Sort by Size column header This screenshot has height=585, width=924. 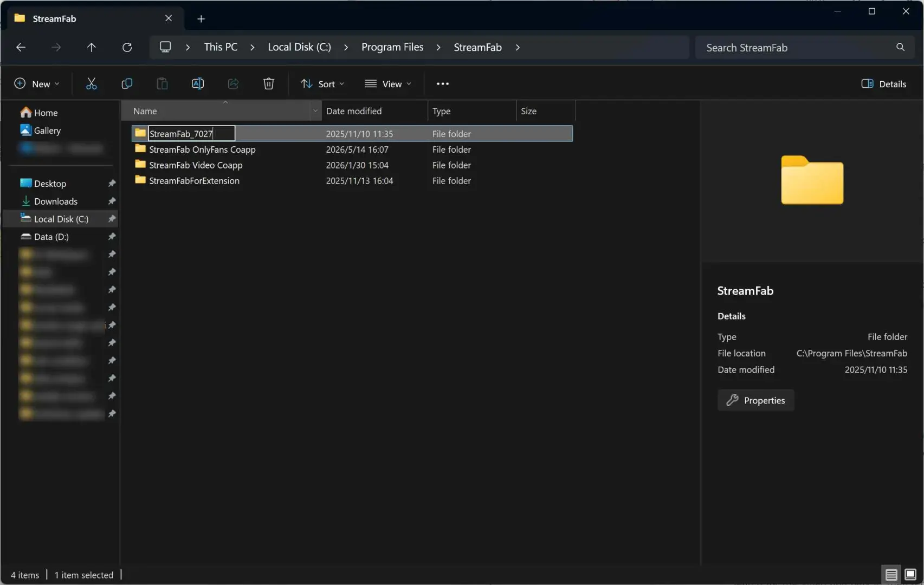[x=546, y=110]
